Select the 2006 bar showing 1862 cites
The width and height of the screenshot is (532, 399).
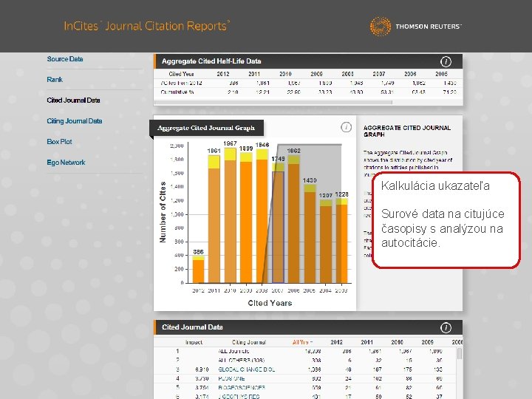coord(294,219)
